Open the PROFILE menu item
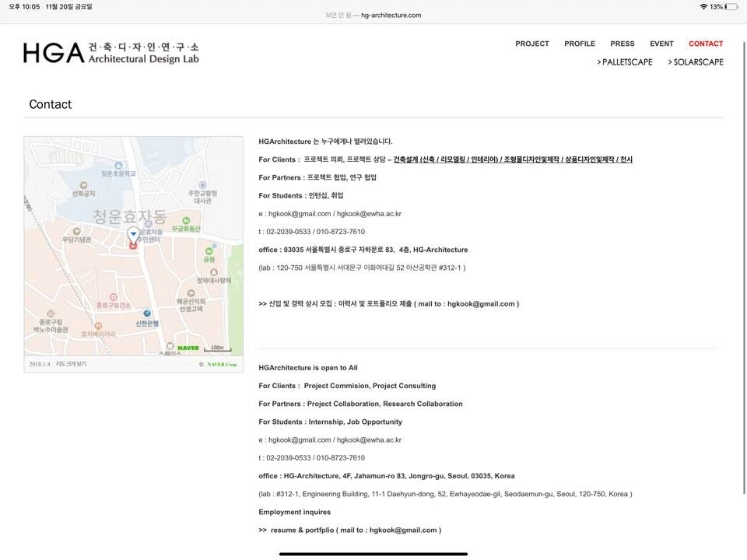Image resolution: width=747 pixels, height=560 pixels. click(579, 44)
